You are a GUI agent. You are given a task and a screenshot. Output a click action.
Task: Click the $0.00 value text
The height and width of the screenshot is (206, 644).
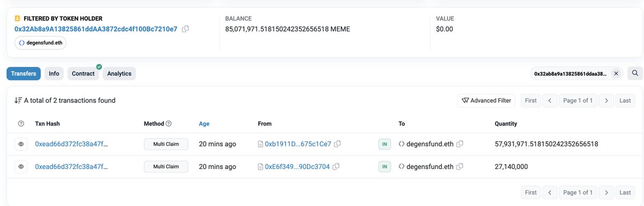444,29
